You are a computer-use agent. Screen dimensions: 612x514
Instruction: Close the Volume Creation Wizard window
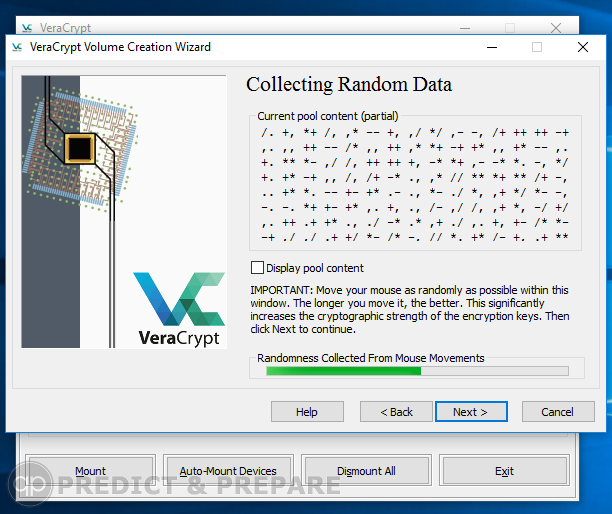[x=583, y=47]
